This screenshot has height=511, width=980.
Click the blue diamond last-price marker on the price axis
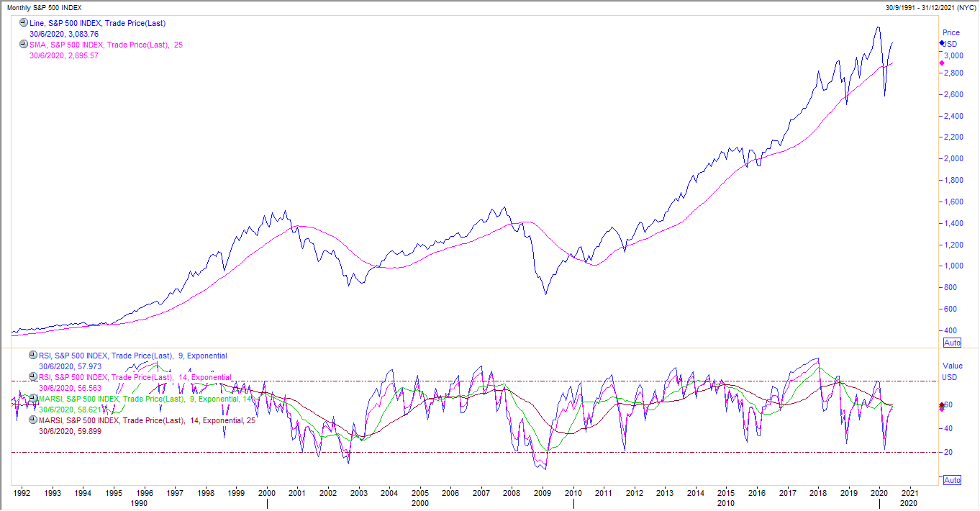(x=942, y=44)
